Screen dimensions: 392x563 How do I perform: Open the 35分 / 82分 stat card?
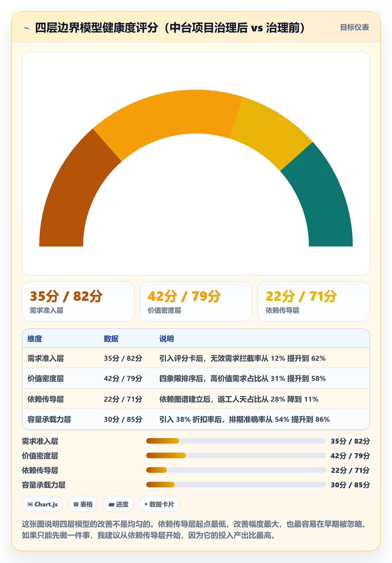[78, 301]
